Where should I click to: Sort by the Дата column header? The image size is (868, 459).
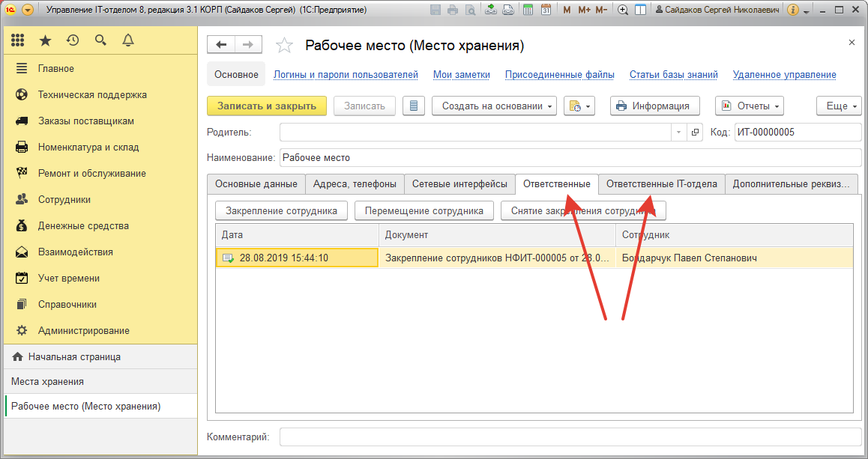tap(298, 235)
